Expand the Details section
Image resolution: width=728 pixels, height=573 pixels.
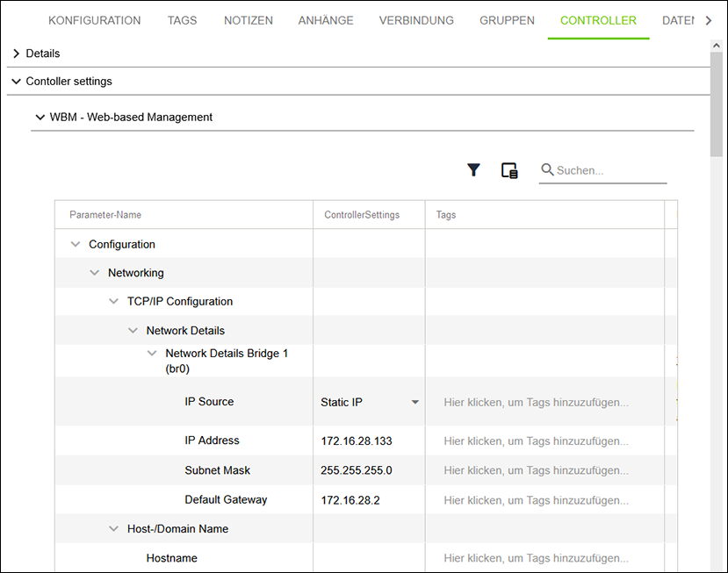point(16,54)
